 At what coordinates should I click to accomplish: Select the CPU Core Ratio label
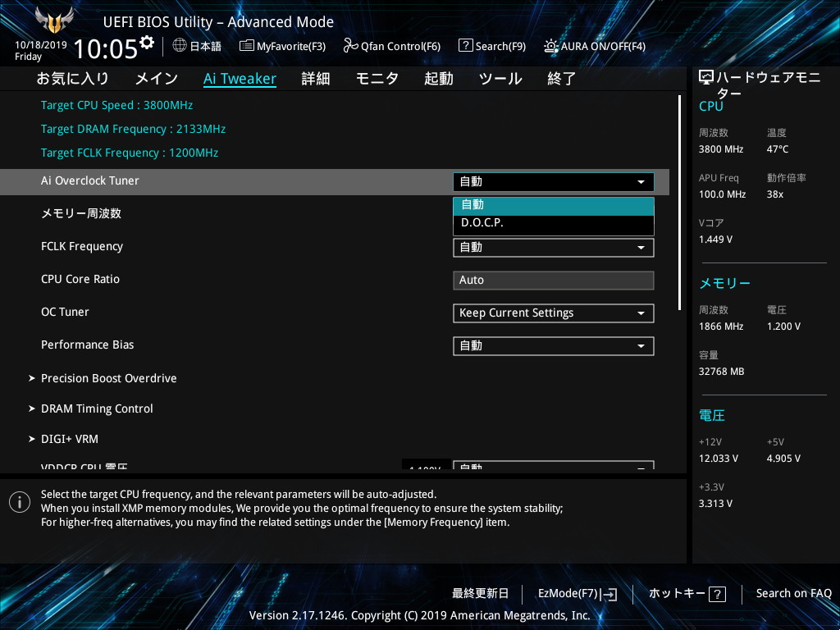coord(80,279)
